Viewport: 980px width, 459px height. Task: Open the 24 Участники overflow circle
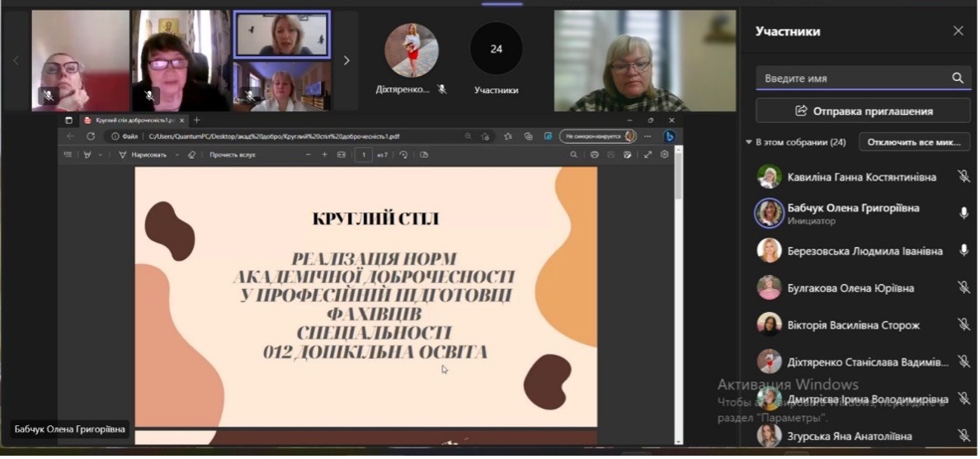(x=496, y=50)
